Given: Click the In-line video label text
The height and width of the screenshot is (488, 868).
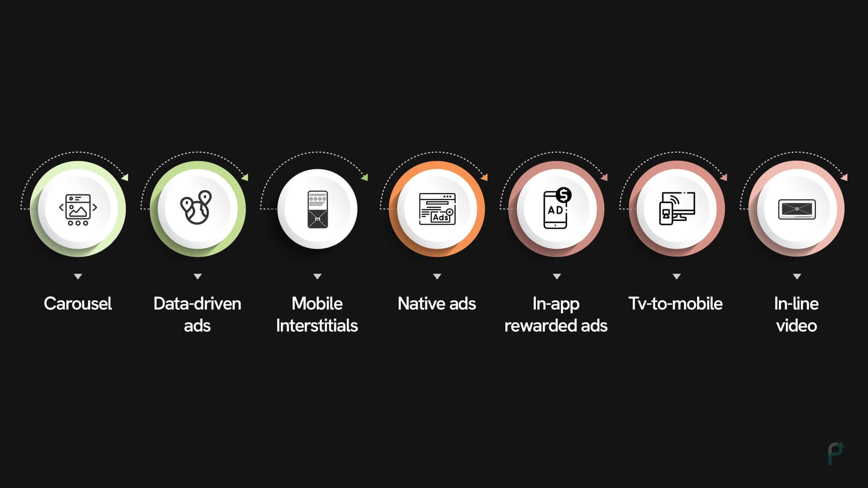Looking at the screenshot, I should click(797, 314).
